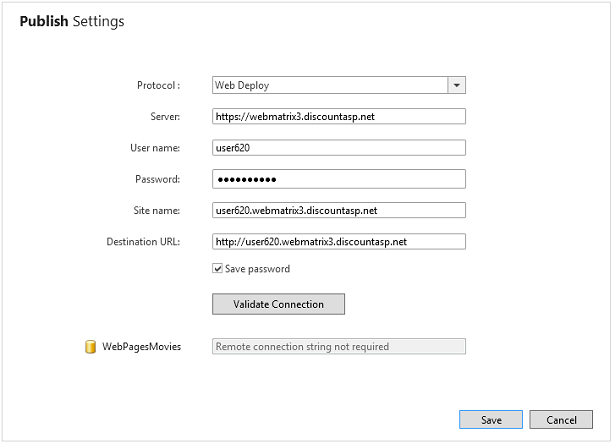Click the Password field label

[157, 179]
